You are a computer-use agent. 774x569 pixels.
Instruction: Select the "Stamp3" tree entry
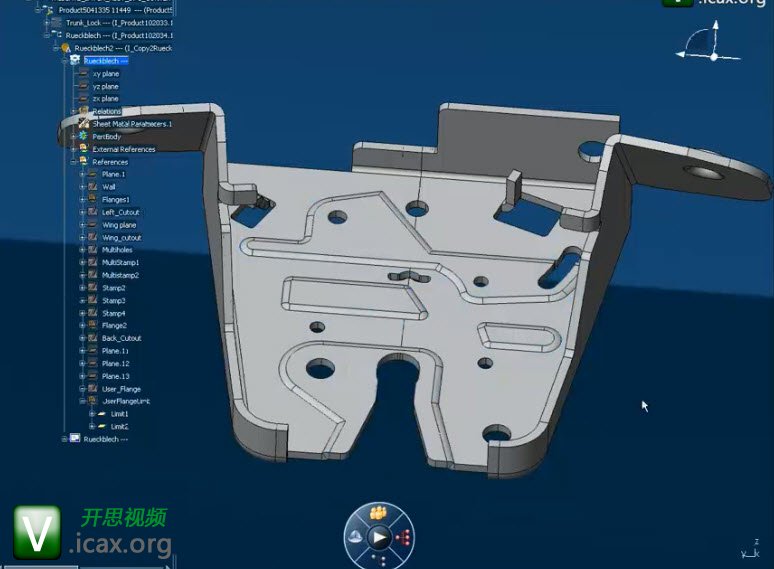click(114, 301)
